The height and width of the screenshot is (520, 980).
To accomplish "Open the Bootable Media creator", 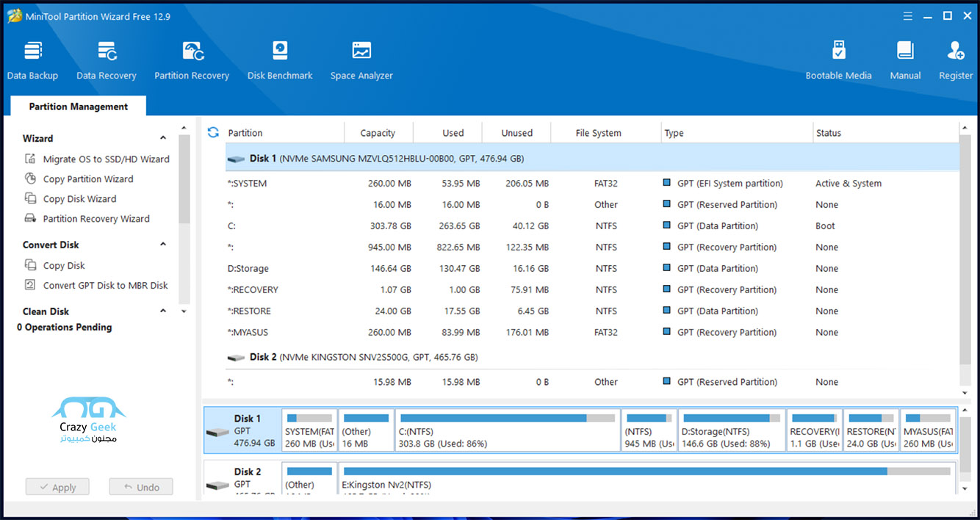I will click(838, 57).
